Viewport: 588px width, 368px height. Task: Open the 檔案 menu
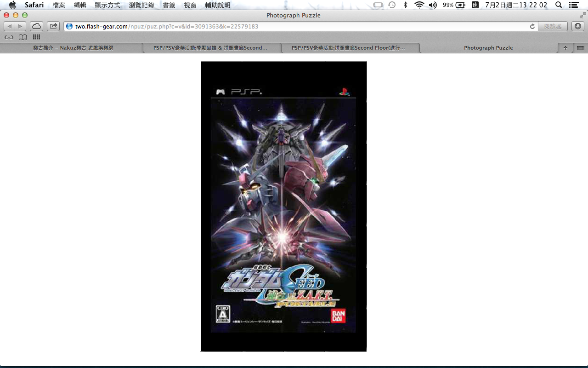59,5
